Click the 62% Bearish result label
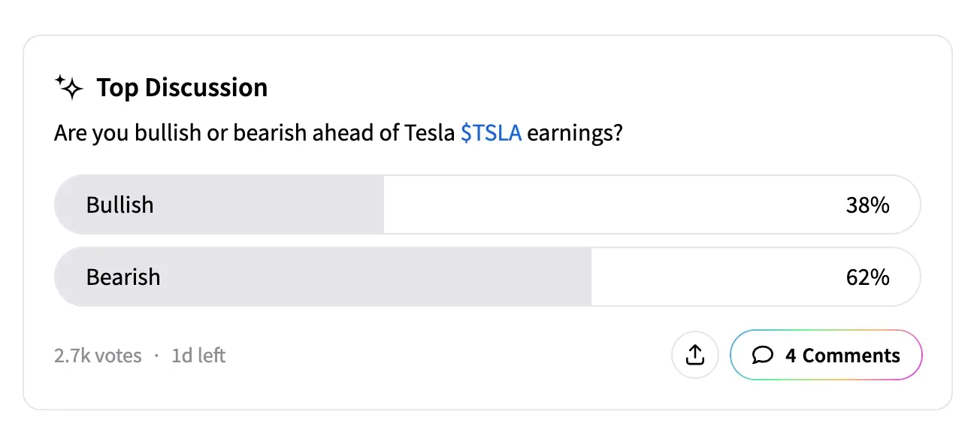 867,277
